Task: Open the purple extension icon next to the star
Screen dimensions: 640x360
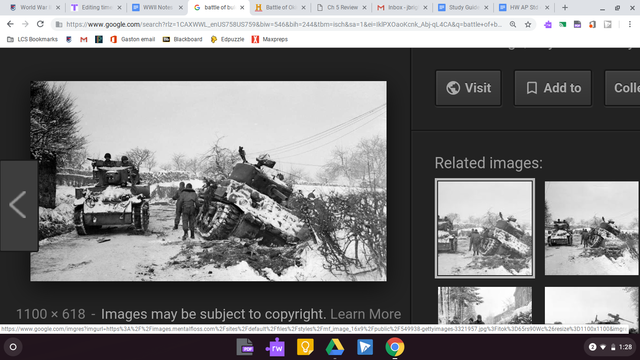Action: coord(548,24)
